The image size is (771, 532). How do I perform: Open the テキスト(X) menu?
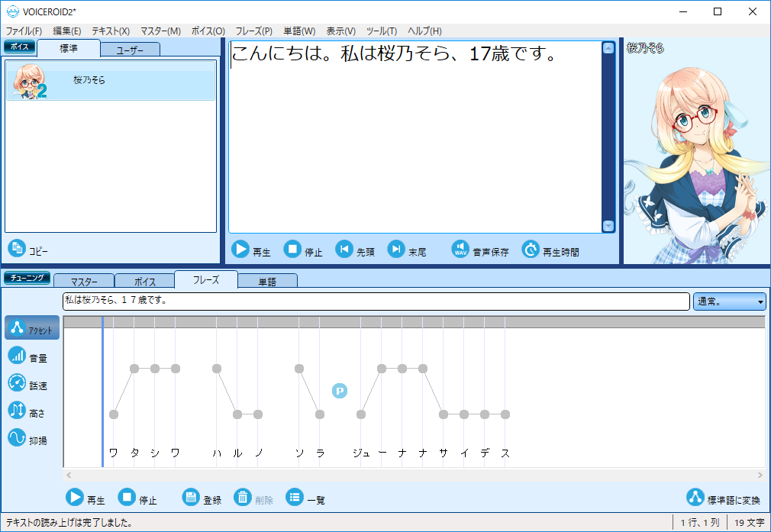click(x=111, y=31)
